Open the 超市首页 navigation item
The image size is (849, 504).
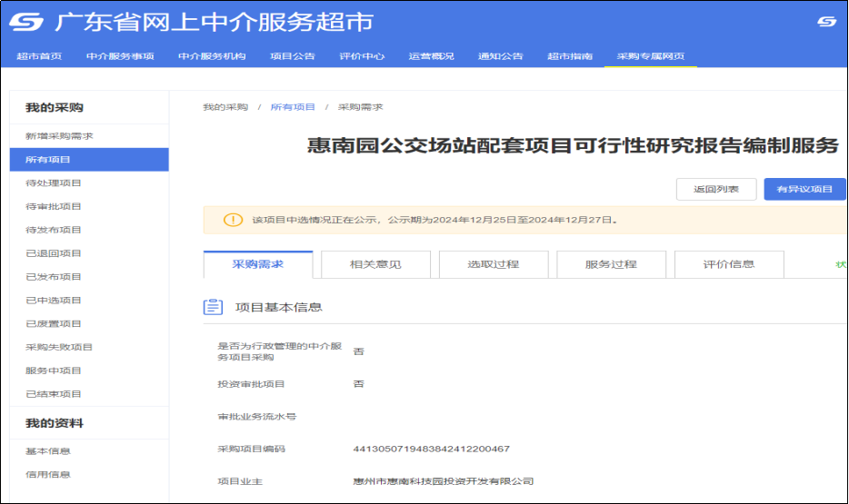pos(39,56)
